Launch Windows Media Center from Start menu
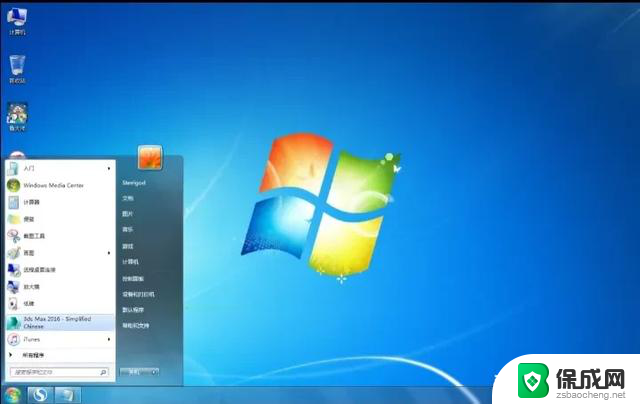Viewport: 640px width, 404px height. coord(60,185)
